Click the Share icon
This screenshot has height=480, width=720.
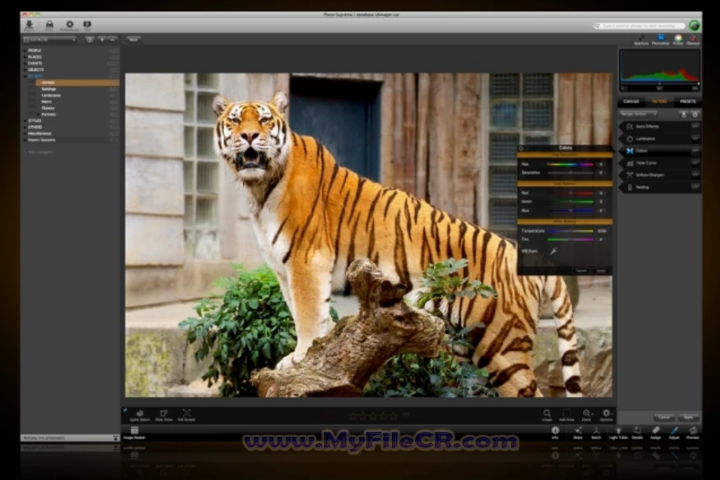click(x=578, y=430)
